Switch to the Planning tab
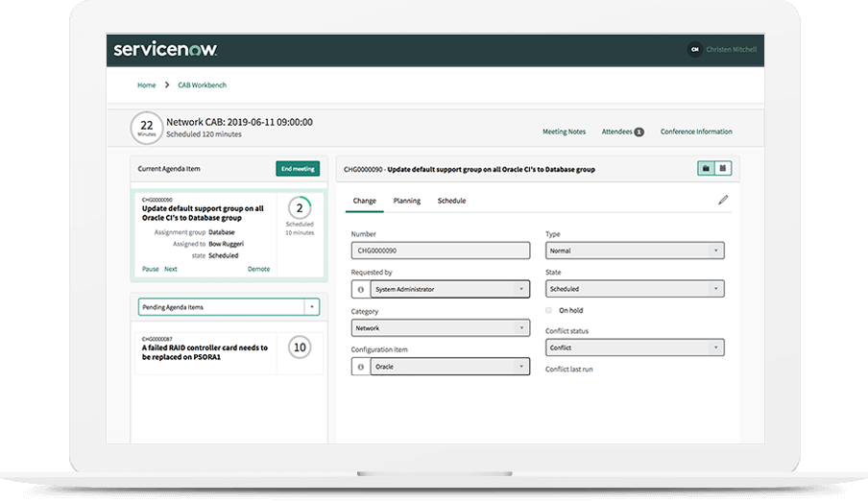 coord(407,201)
